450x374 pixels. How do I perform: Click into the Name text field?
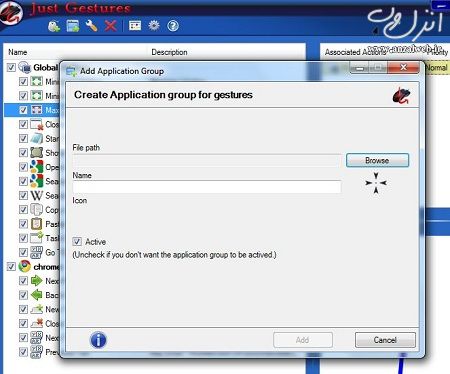207,187
